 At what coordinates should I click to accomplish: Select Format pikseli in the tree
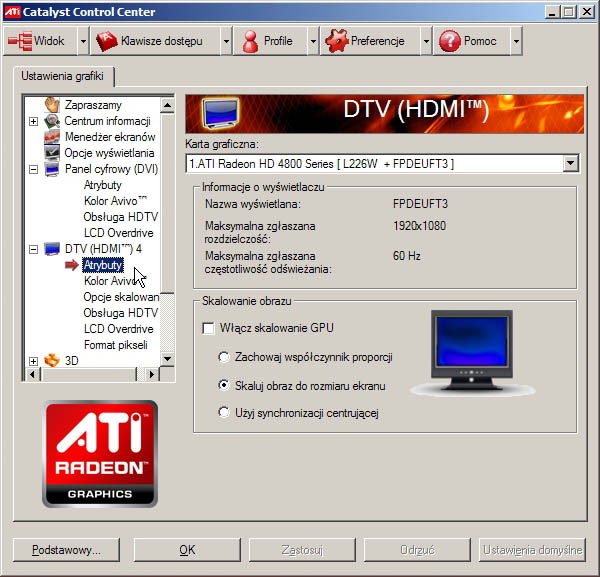tap(116, 345)
